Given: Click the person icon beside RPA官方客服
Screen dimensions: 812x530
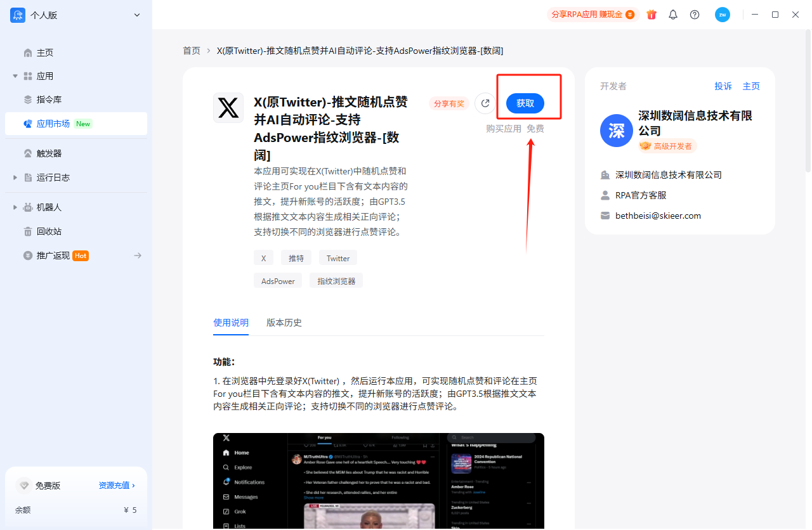Looking at the screenshot, I should pos(605,195).
